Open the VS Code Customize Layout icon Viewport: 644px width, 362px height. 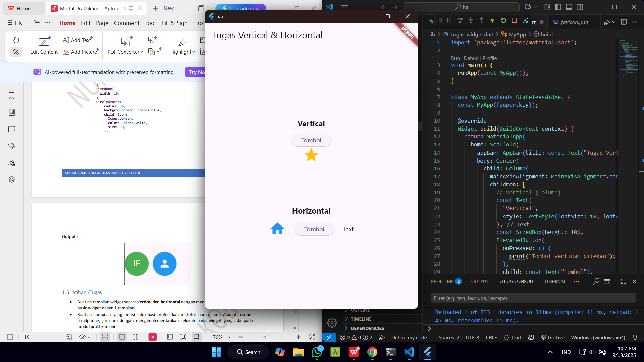[x=547, y=7]
